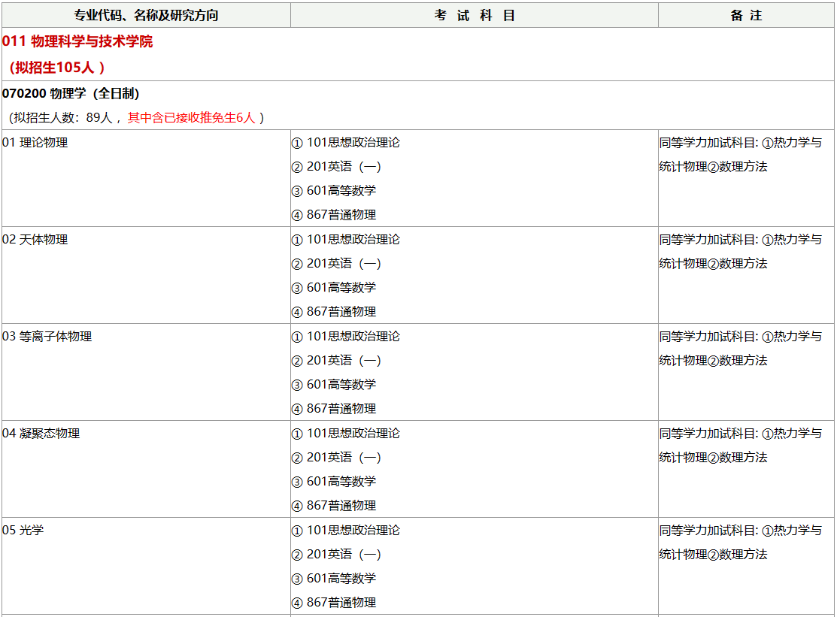The height and width of the screenshot is (617, 840).
Task: Click '101思想政治理论' in the 等离子体物理 row
Action: pyautogui.click(x=353, y=337)
